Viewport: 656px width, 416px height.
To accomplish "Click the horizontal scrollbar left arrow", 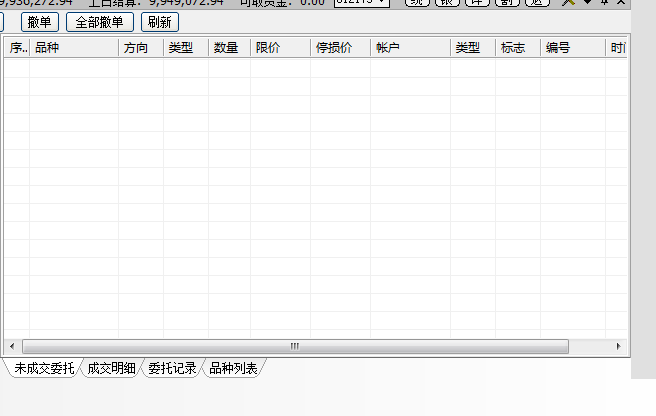I will pos(12,346).
